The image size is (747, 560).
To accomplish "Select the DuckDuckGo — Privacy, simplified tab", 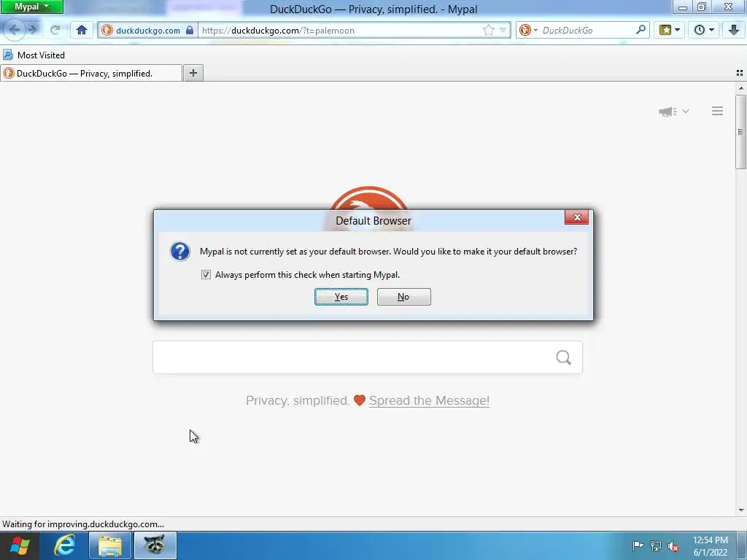I will [x=91, y=74].
